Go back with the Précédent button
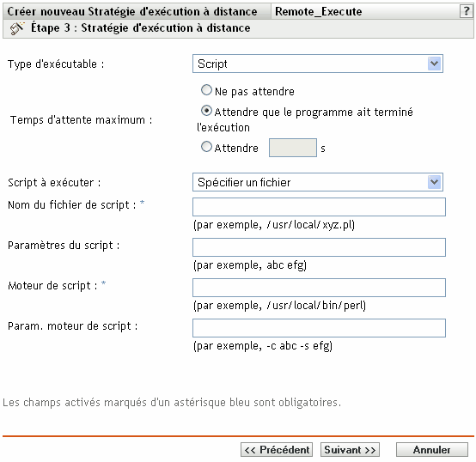Image resolution: width=476 pixels, height=462 pixels. 277,450
